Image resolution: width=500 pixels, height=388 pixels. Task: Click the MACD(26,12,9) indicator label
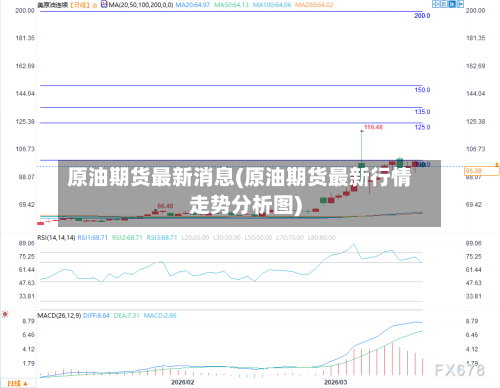tap(59, 315)
